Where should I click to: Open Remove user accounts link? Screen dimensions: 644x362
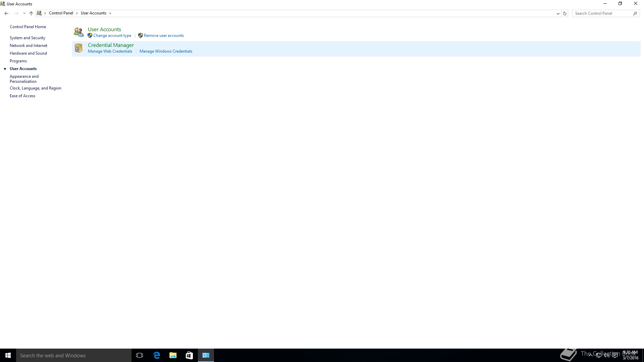[x=164, y=36]
